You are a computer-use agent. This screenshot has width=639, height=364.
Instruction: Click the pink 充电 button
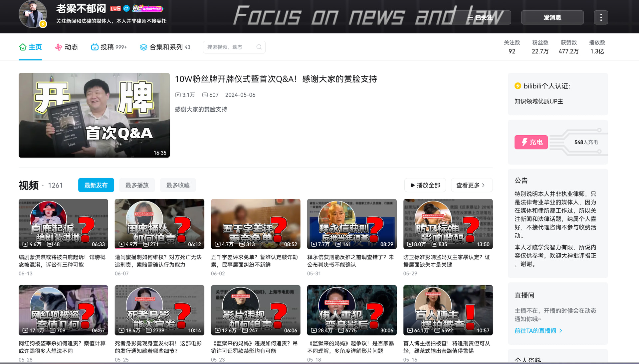[531, 142]
